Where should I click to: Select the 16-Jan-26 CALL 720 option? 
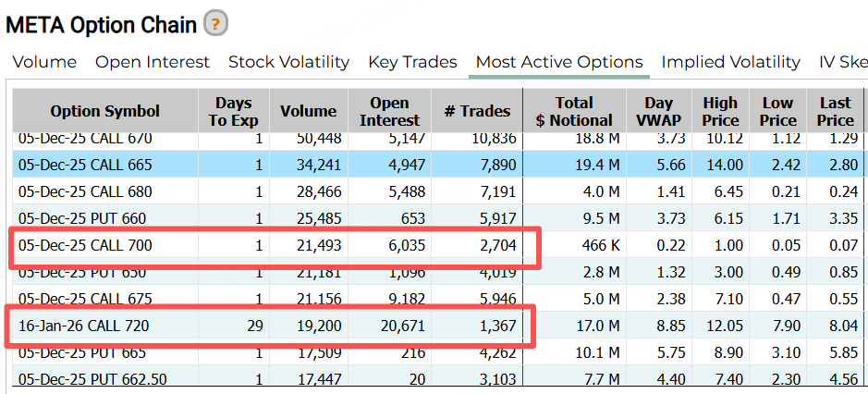83,326
